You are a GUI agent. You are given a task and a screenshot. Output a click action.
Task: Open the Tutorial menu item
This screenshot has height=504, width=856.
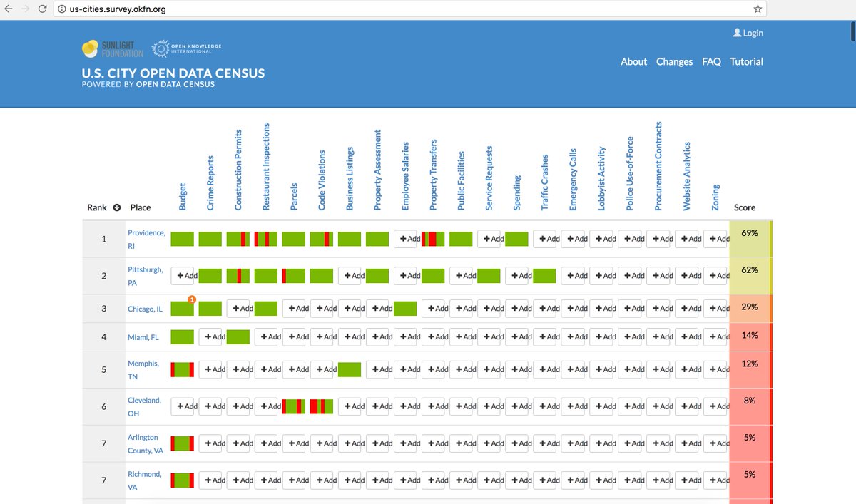(746, 61)
